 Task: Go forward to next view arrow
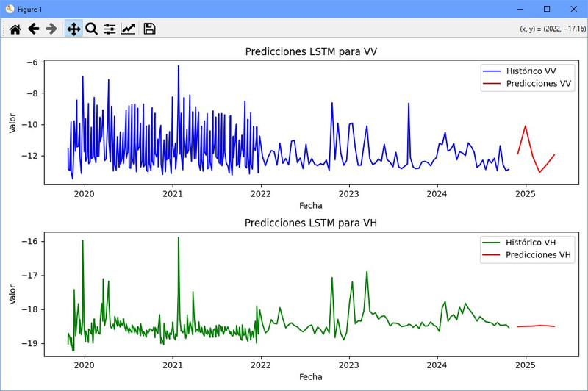pos(51,29)
